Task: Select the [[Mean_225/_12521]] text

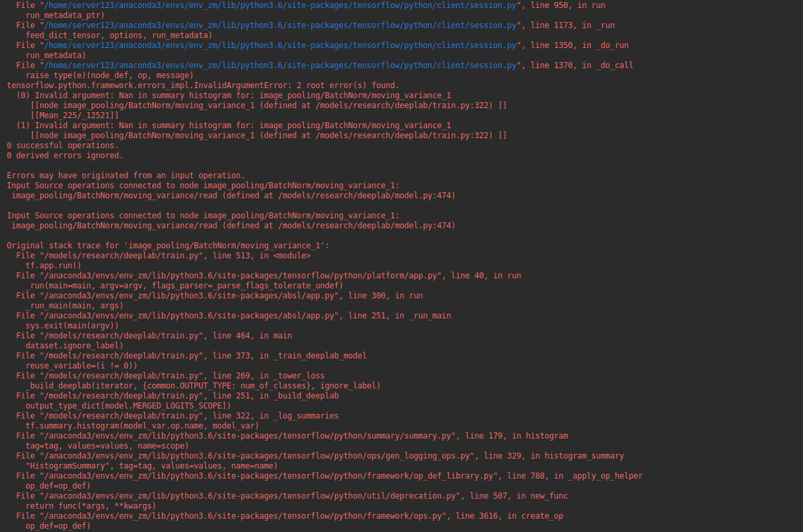Action: pos(75,115)
